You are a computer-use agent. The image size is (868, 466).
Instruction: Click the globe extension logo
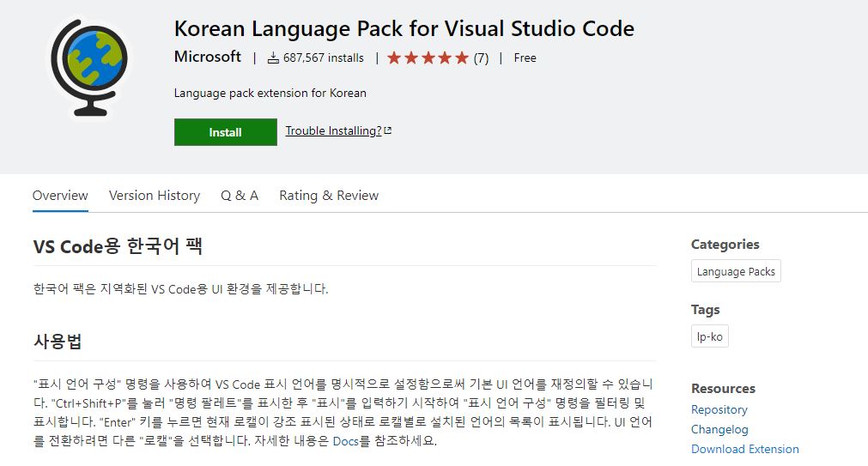[89, 68]
